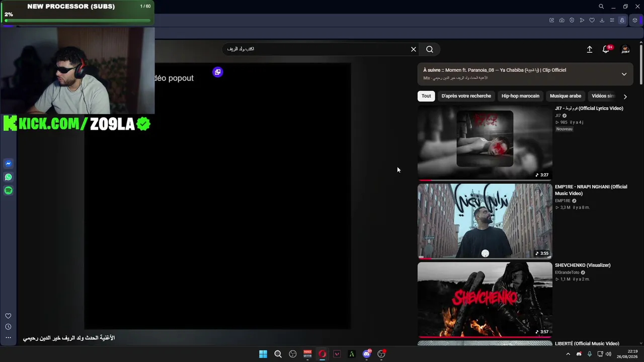
Task: Open Voicemeeter from the taskbar
Action: [307, 354]
